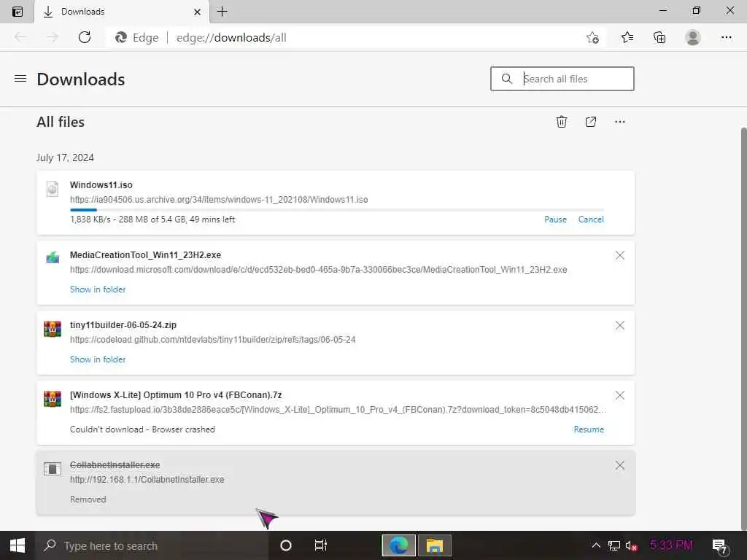The height and width of the screenshot is (560, 747).
Task: Open More options ellipsis in All files
Action: point(620,122)
